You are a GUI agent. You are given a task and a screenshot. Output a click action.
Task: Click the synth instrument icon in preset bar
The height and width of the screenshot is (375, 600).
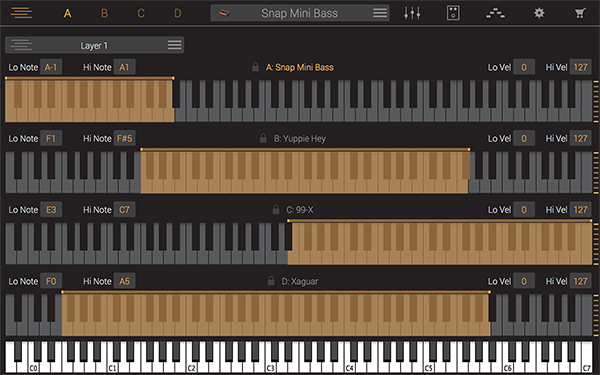224,13
